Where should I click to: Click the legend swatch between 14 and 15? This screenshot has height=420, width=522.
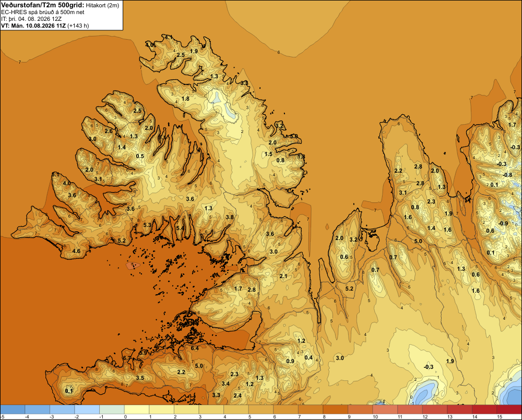coord(484,409)
